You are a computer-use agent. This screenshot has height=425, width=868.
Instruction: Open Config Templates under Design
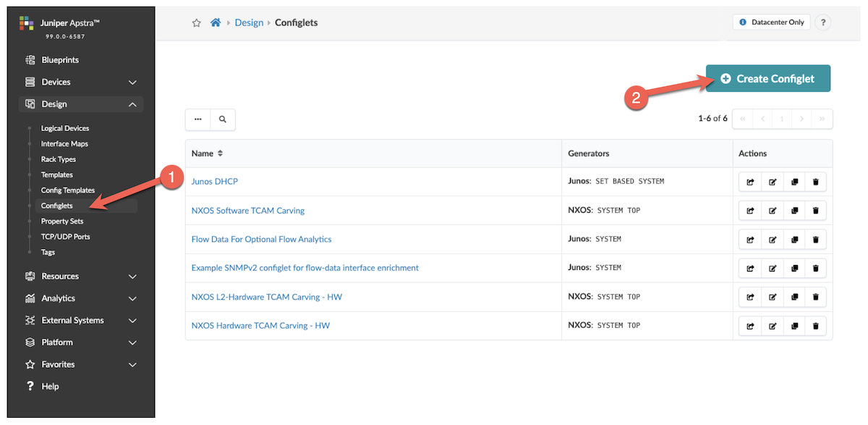[68, 190]
